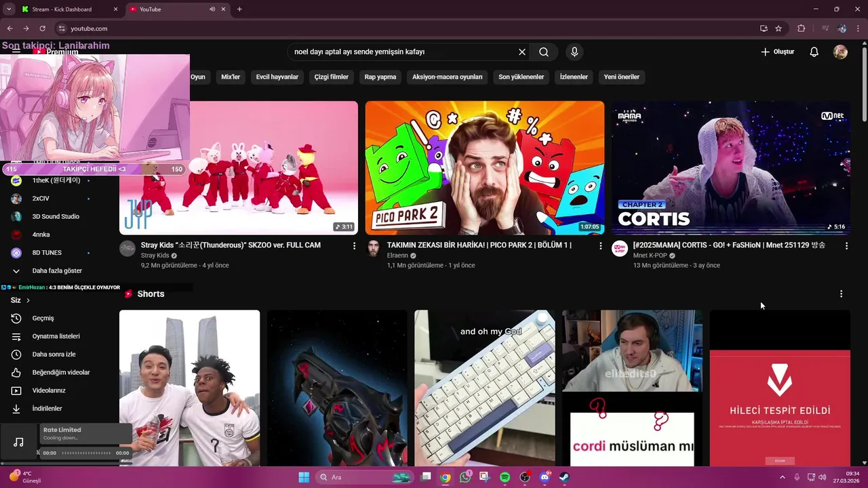Open options menu for CORTIS MAMA video
The height and width of the screenshot is (488, 868).
846,246
